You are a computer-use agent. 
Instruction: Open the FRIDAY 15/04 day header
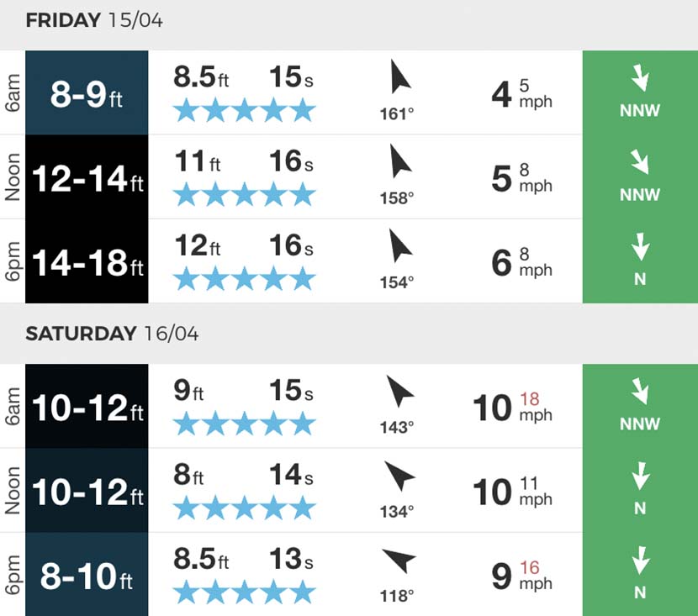pos(94,20)
